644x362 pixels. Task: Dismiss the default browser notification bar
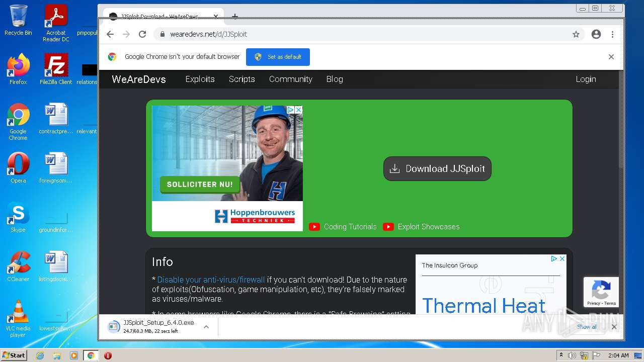pos(611,57)
